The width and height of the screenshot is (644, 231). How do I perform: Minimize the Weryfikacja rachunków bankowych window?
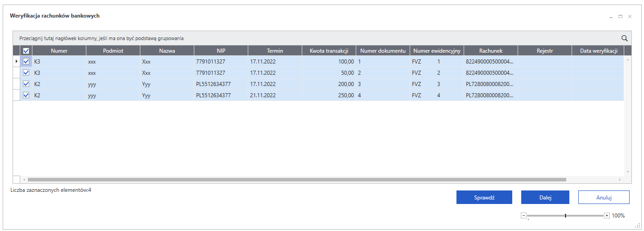point(611,17)
